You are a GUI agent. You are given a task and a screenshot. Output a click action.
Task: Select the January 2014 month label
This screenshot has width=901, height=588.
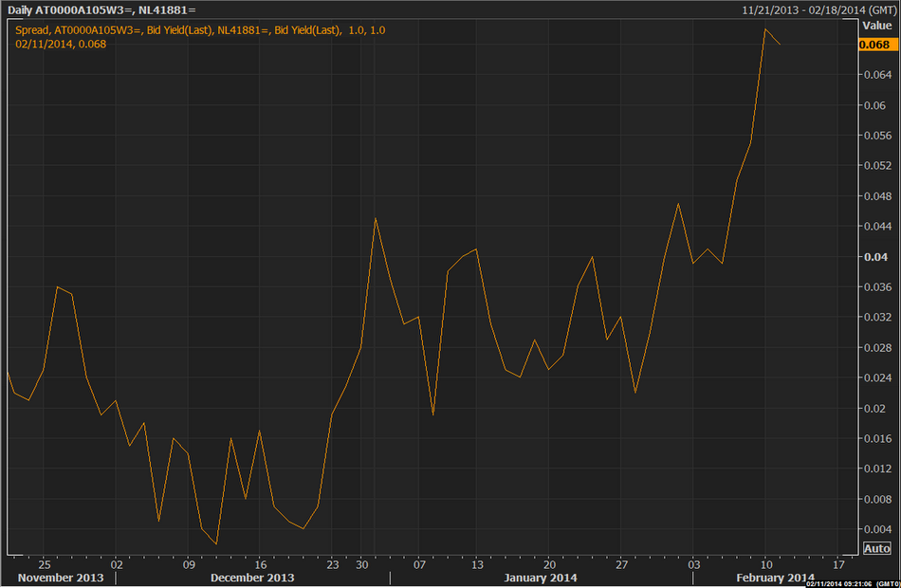coord(540,578)
